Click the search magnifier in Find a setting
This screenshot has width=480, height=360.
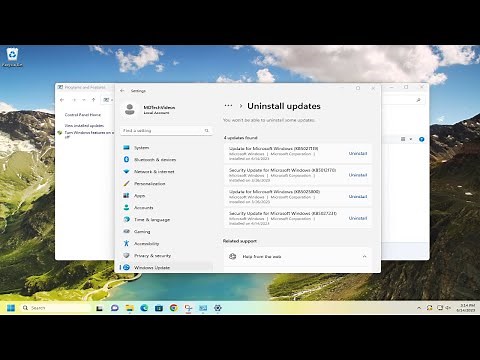207,131
